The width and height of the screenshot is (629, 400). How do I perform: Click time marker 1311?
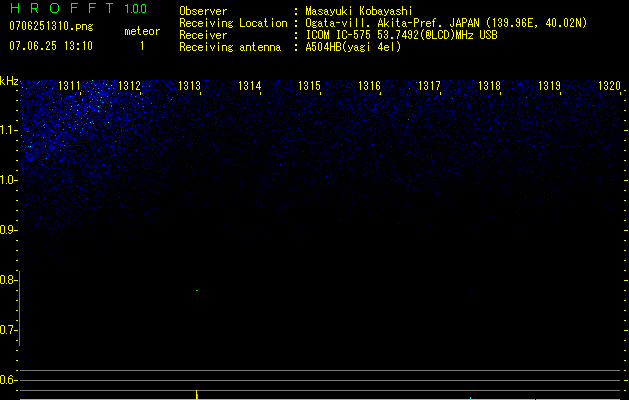click(69, 86)
